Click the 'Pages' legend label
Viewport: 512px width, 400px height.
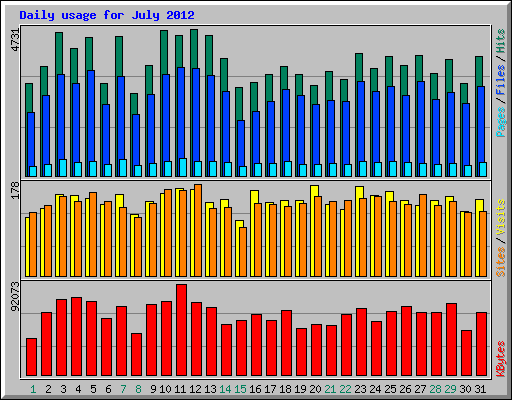501,122
